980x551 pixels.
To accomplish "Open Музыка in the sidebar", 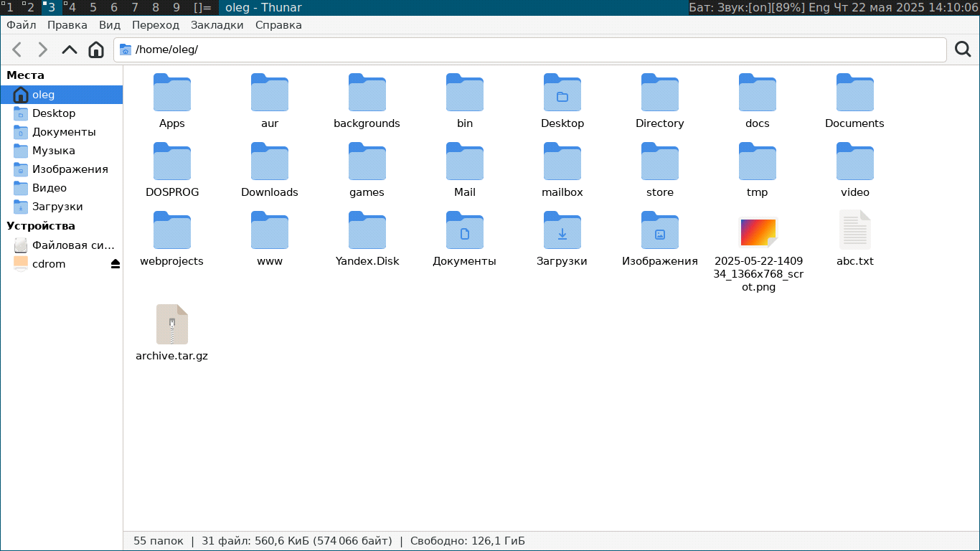I will 62,151.
